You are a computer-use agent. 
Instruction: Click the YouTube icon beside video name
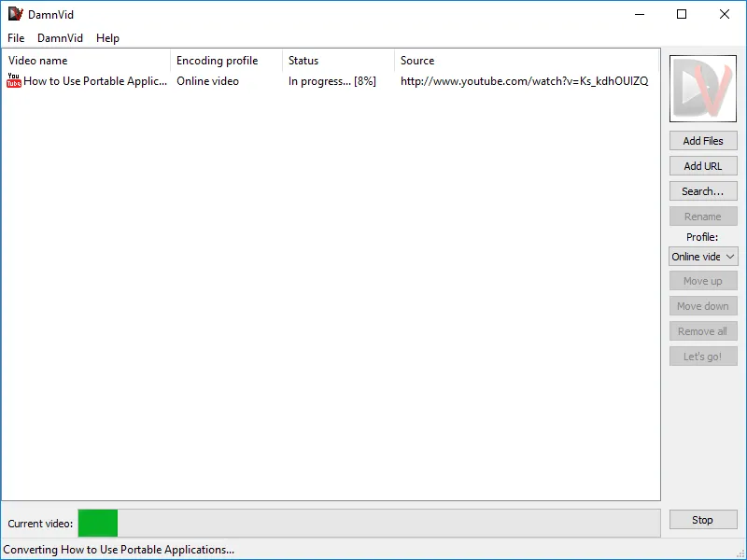click(x=14, y=81)
